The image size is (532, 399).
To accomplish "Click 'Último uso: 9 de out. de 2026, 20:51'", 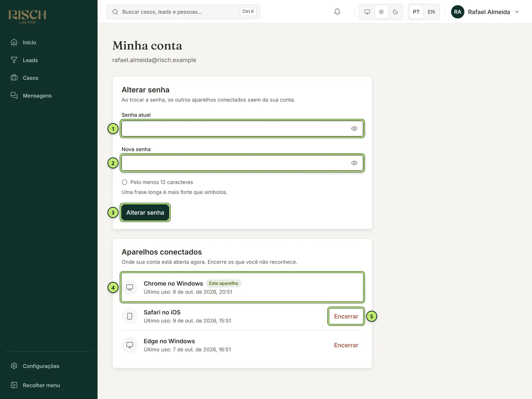I will pos(188,292).
